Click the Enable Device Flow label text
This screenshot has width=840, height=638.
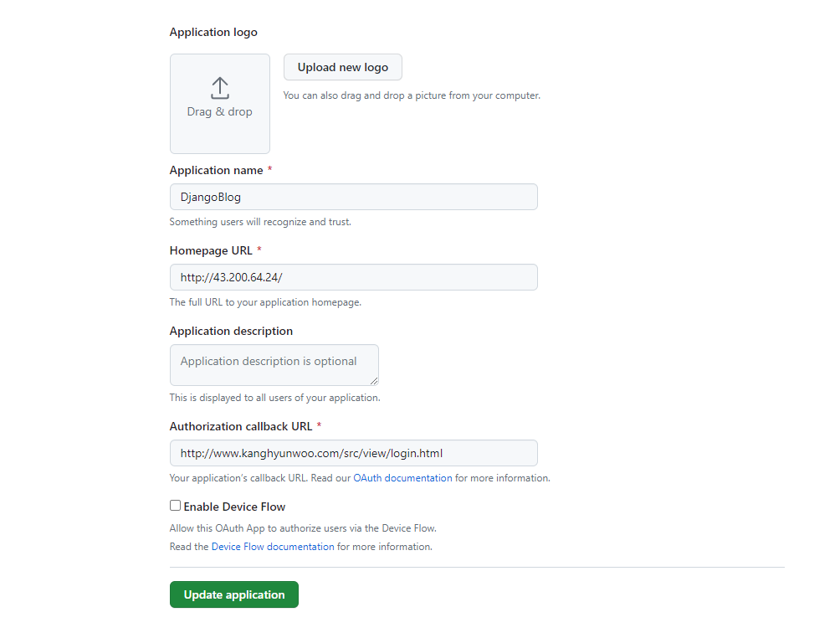(235, 506)
